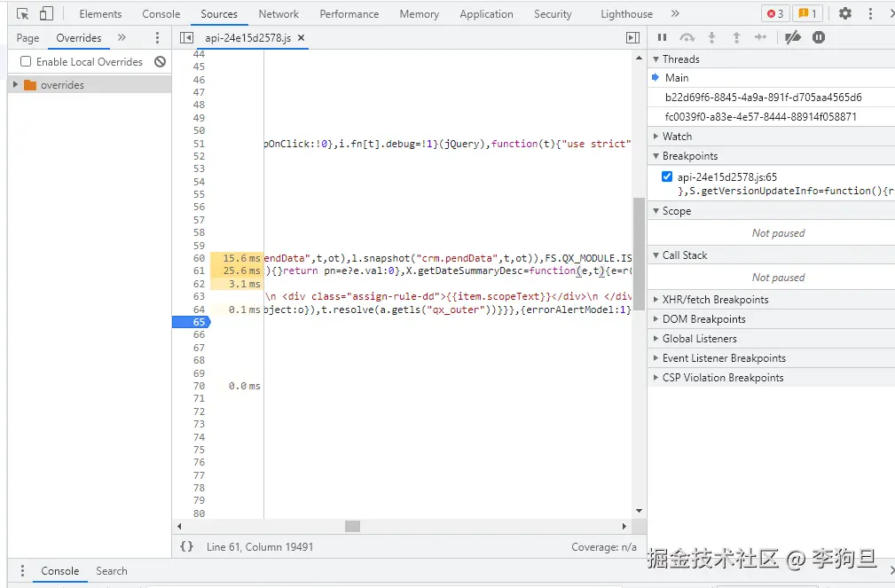895x588 pixels.
Task: Select the overrides folder icon
Action: pos(30,85)
